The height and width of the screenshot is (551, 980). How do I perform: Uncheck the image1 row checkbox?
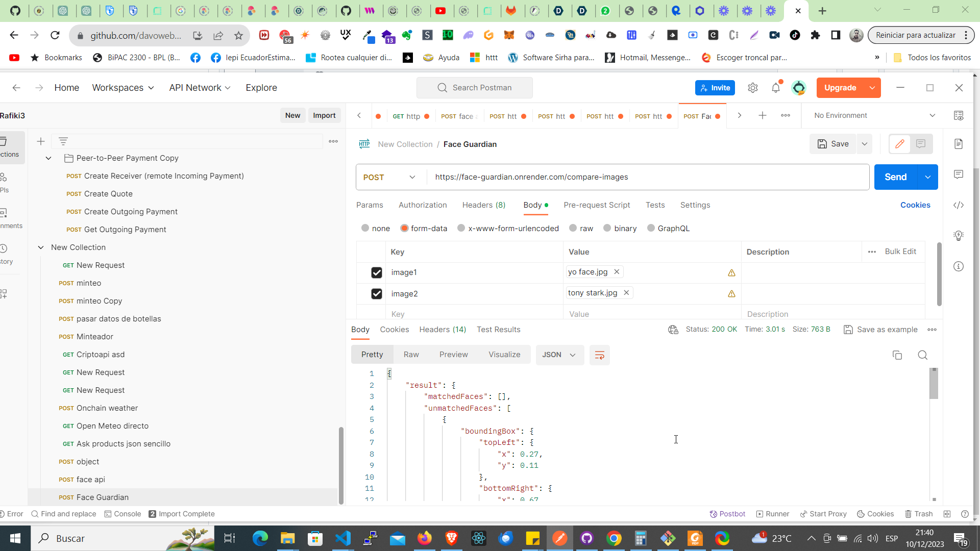(377, 272)
